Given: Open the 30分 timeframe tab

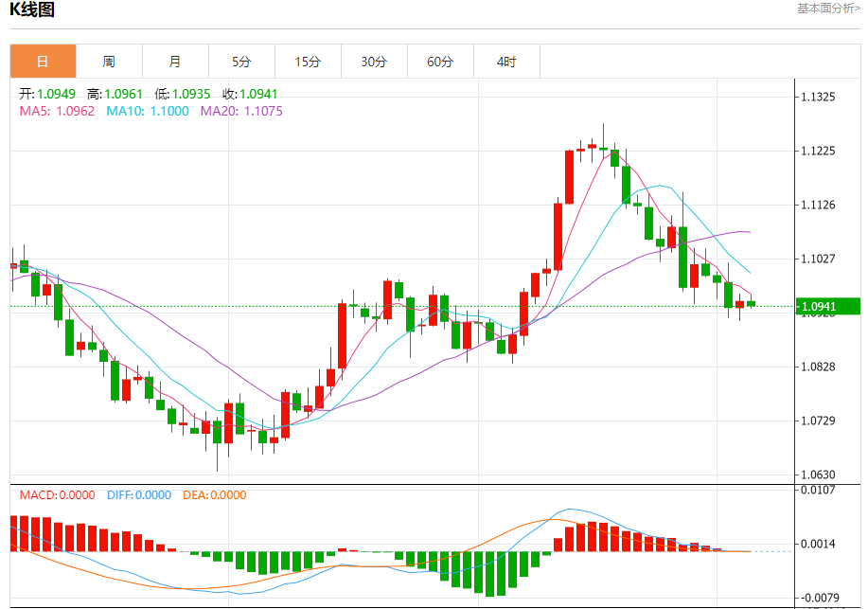Looking at the screenshot, I should coord(374,62).
